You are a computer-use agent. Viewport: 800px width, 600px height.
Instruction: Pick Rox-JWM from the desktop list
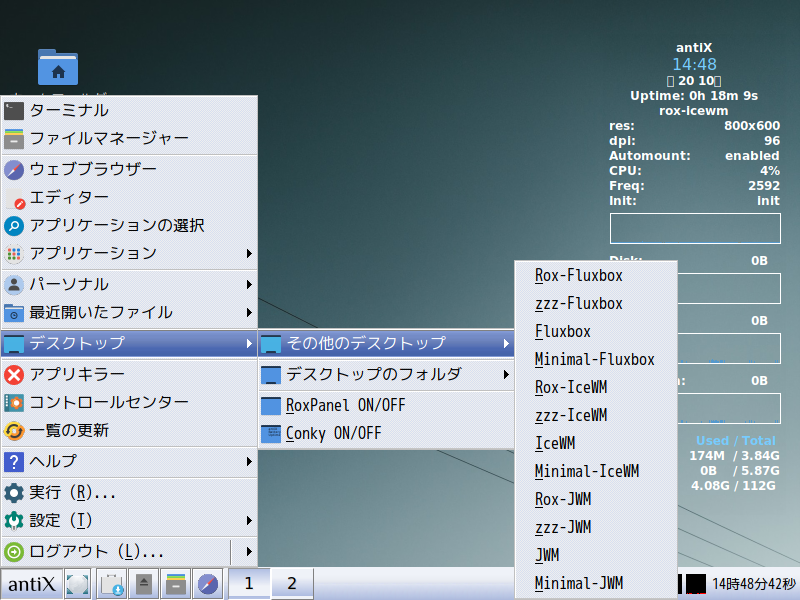tap(596, 499)
